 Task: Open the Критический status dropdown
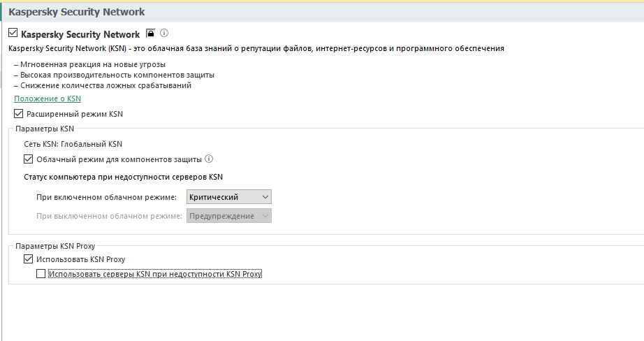(229, 197)
